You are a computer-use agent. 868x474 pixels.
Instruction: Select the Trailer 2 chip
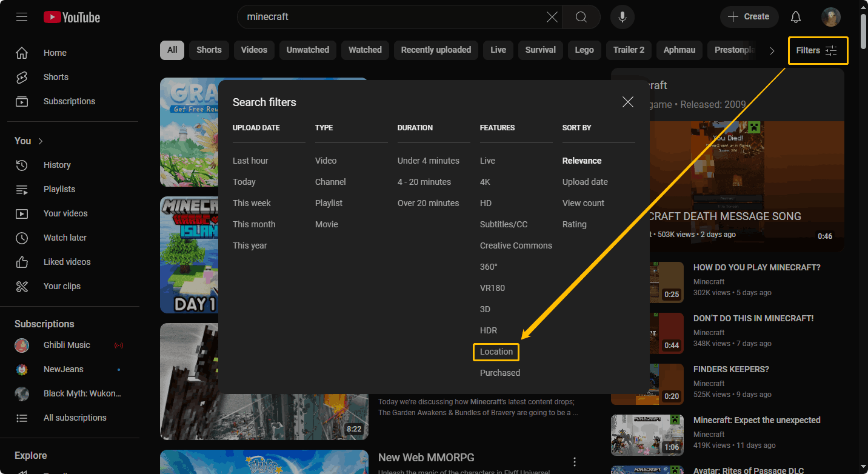pyautogui.click(x=629, y=50)
